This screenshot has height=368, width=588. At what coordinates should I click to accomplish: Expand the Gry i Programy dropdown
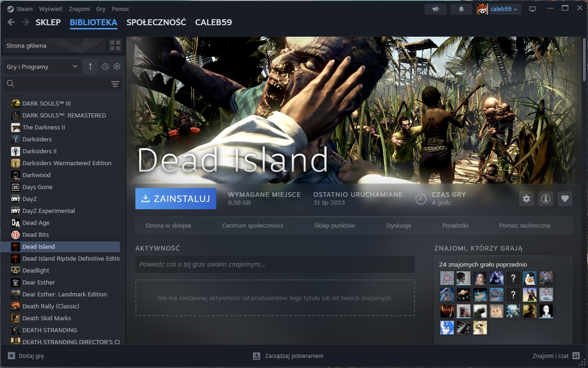(x=42, y=67)
